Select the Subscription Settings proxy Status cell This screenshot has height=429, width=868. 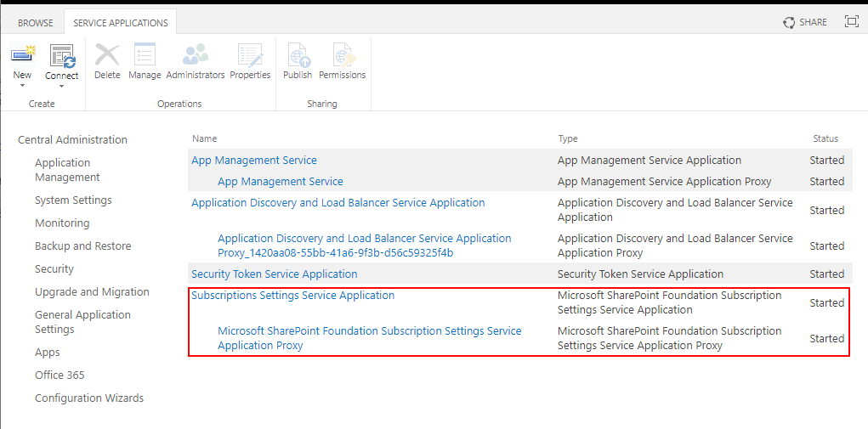(826, 338)
